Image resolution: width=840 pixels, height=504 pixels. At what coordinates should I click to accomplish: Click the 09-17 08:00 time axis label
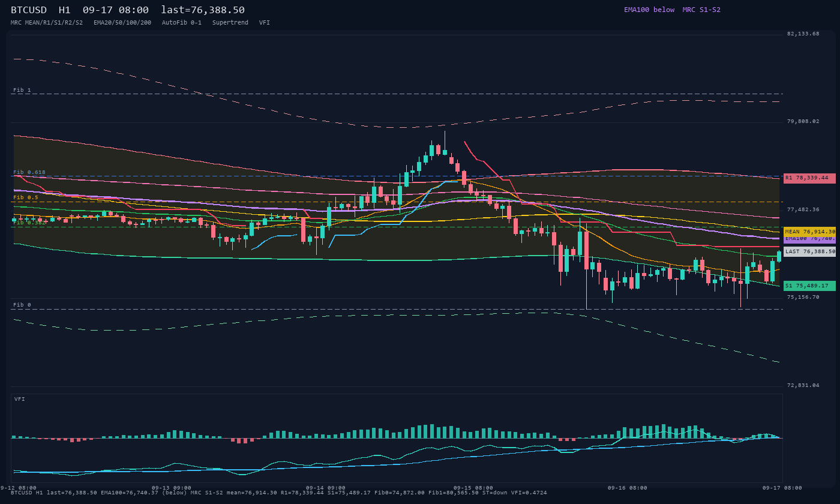[782, 488]
